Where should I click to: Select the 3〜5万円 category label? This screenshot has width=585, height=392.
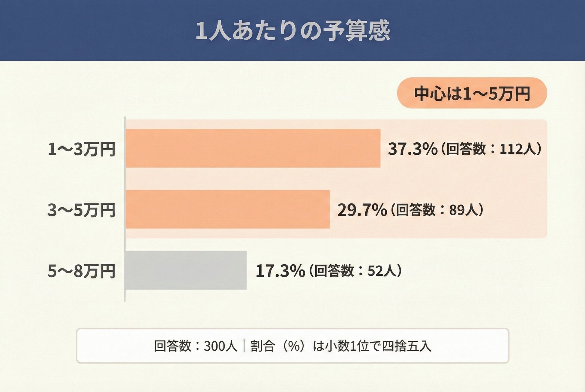(82, 210)
